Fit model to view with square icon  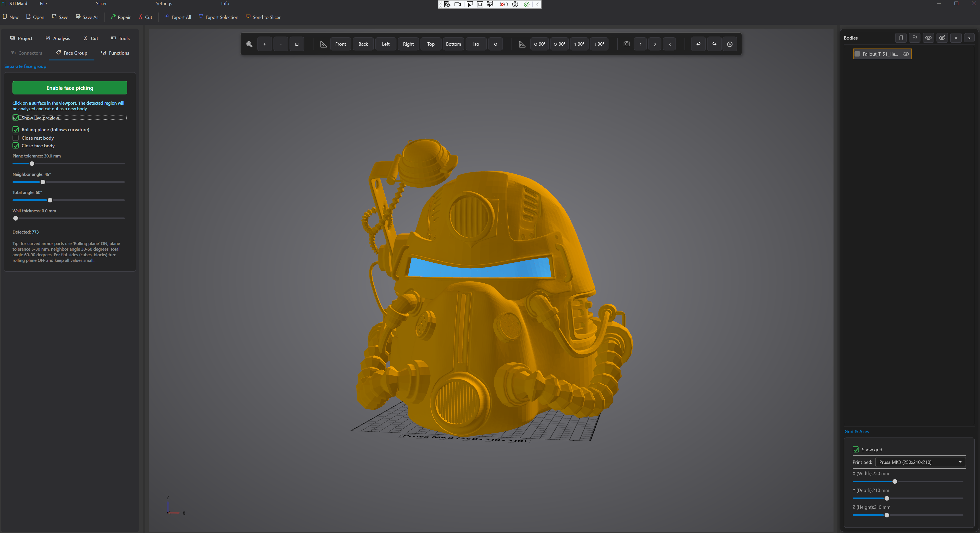[297, 44]
